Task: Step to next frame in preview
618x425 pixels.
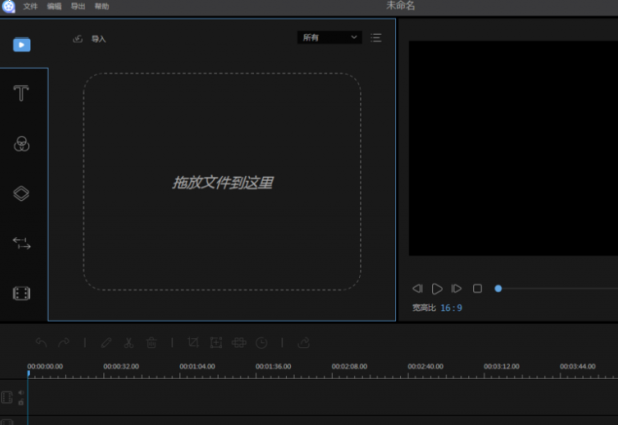Action: click(456, 289)
